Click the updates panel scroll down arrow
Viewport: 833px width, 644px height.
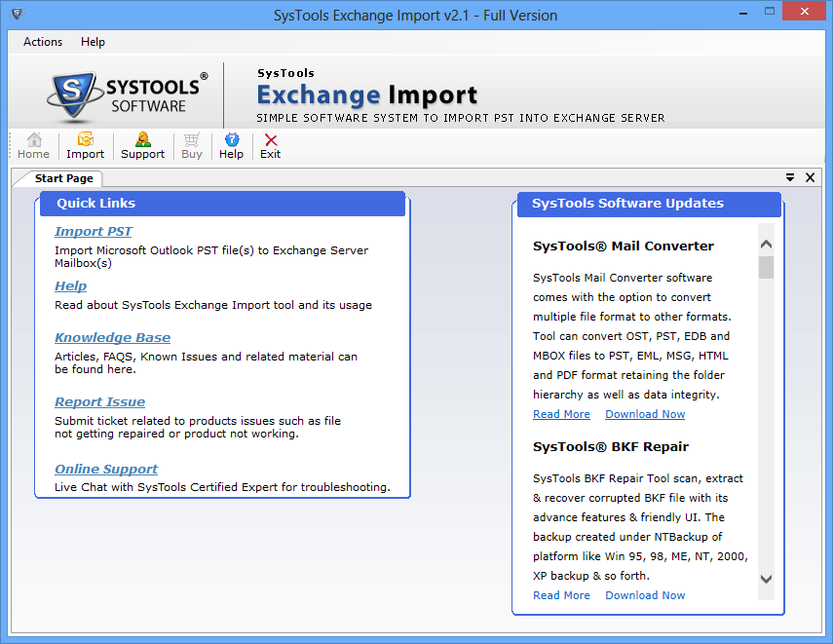click(766, 579)
